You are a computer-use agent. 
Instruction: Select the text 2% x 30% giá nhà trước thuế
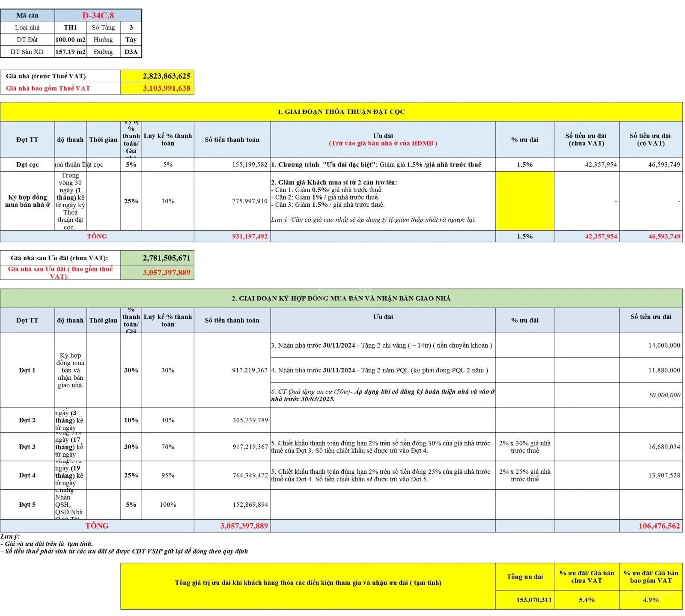(525, 447)
